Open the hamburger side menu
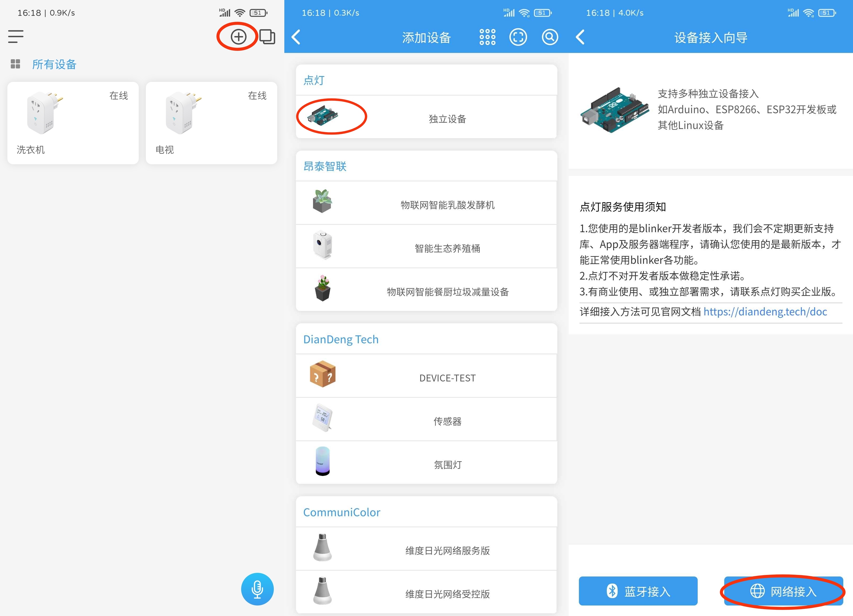 pos(16,37)
